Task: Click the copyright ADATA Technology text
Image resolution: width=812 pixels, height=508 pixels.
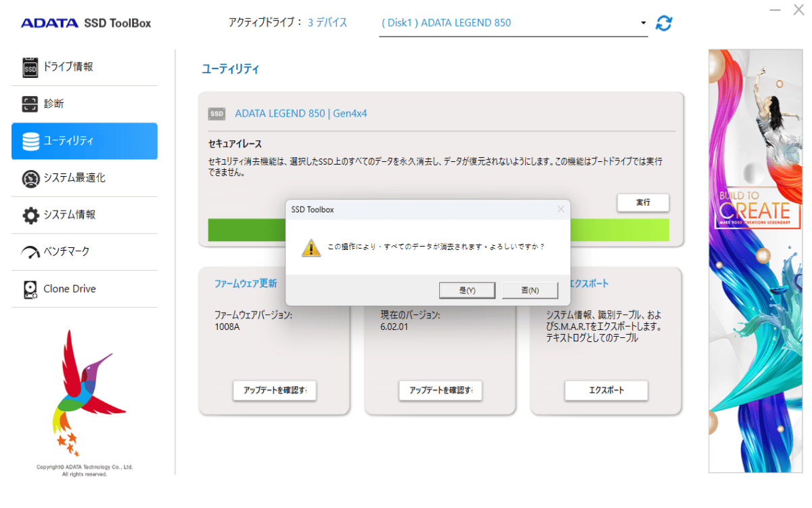Action: 85,471
